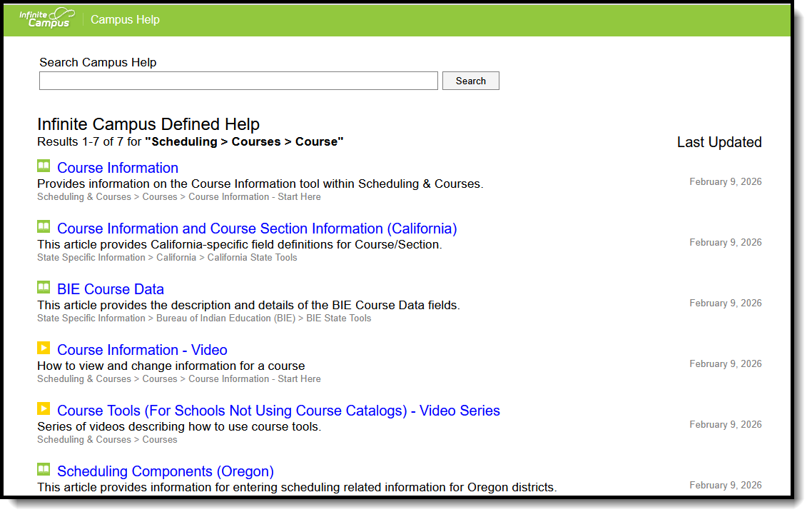
Task: Click the February 9, 2026 date for Course Information article
Action: coord(726,182)
